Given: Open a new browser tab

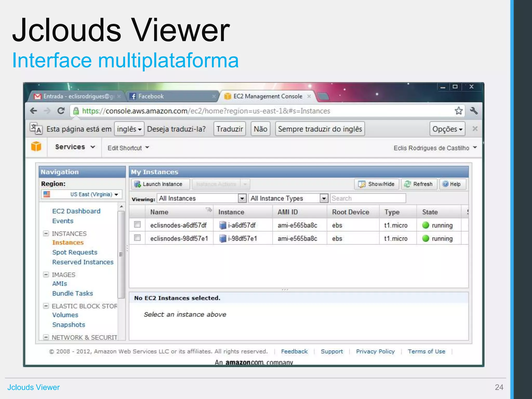Looking at the screenshot, I should [x=323, y=97].
